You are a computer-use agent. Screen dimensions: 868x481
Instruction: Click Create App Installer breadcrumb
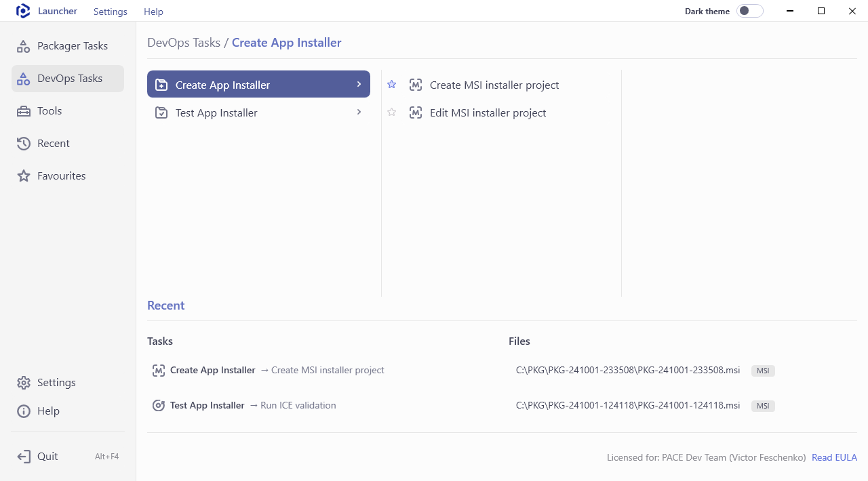(286, 43)
